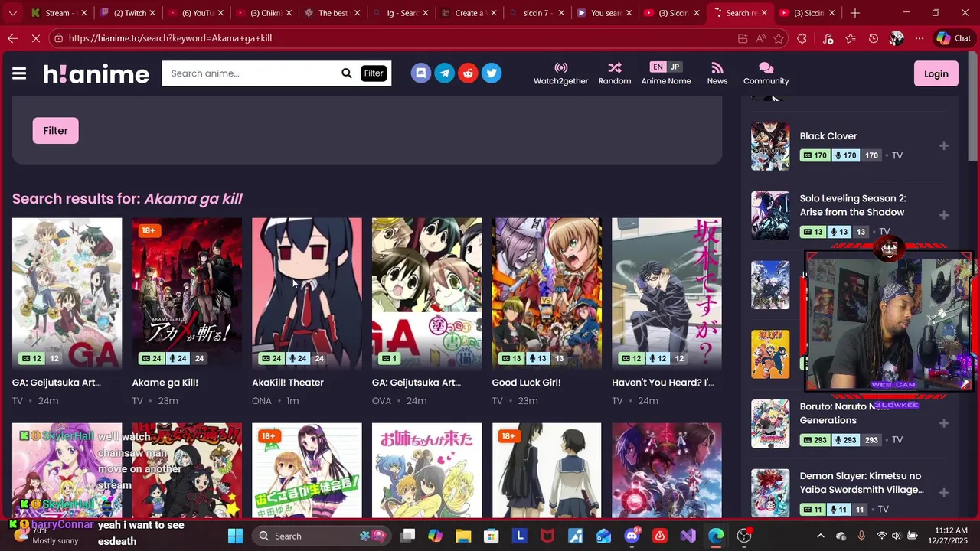
Task: Open Black Clover sidebar thumbnail
Action: click(770, 145)
